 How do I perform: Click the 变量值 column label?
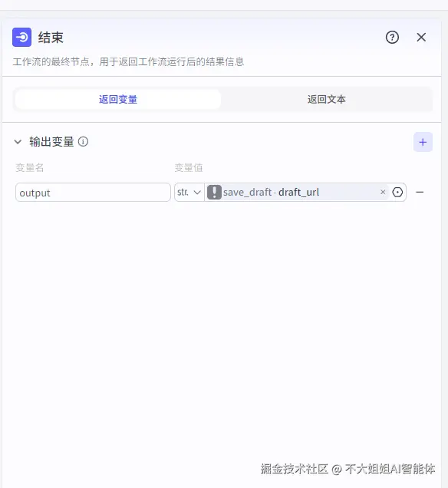pyautogui.click(x=189, y=168)
